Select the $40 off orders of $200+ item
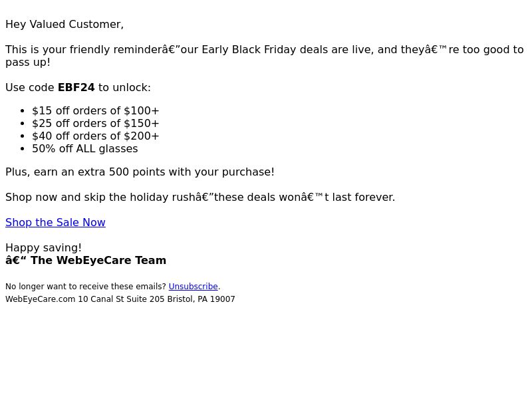 95,136
